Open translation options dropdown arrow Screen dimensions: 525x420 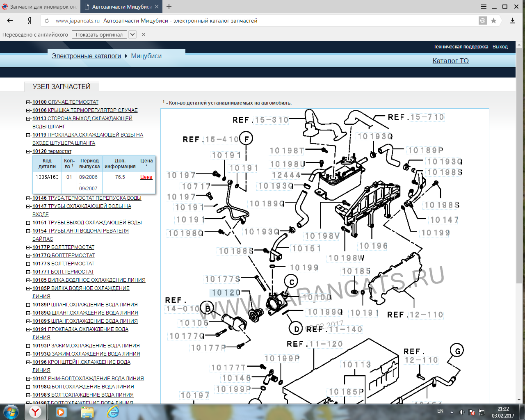[x=132, y=34]
